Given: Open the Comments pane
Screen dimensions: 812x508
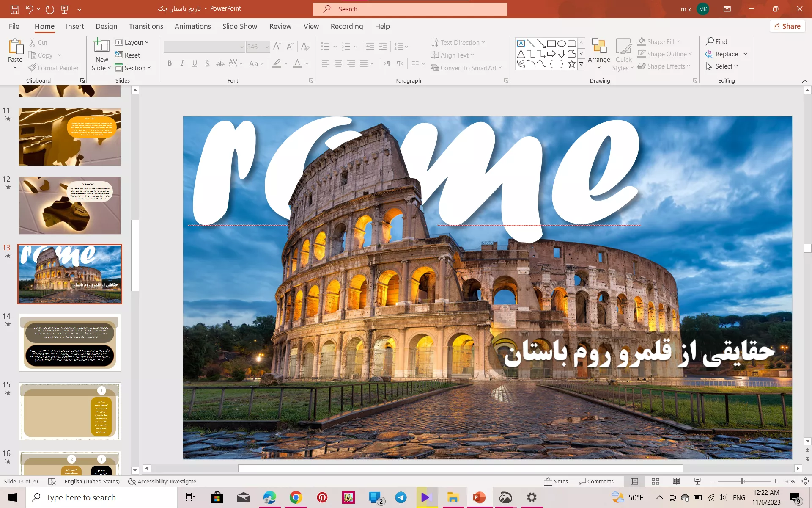Looking at the screenshot, I should (596, 481).
